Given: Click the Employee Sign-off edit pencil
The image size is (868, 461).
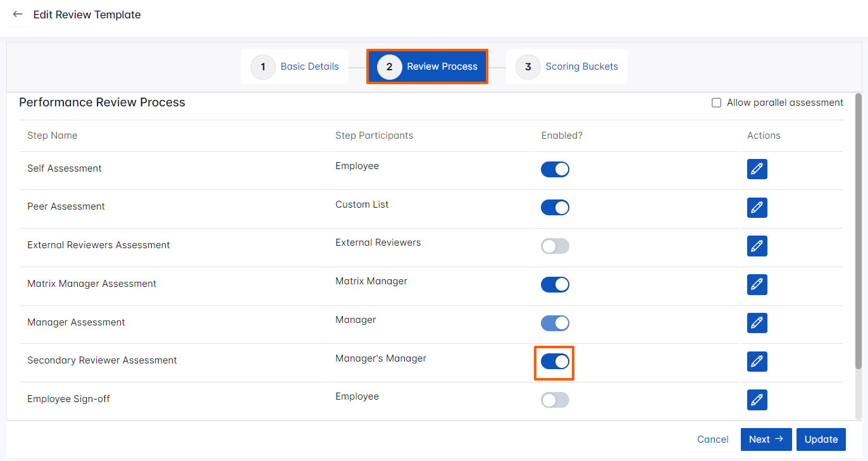Looking at the screenshot, I should pyautogui.click(x=757, y=400).
